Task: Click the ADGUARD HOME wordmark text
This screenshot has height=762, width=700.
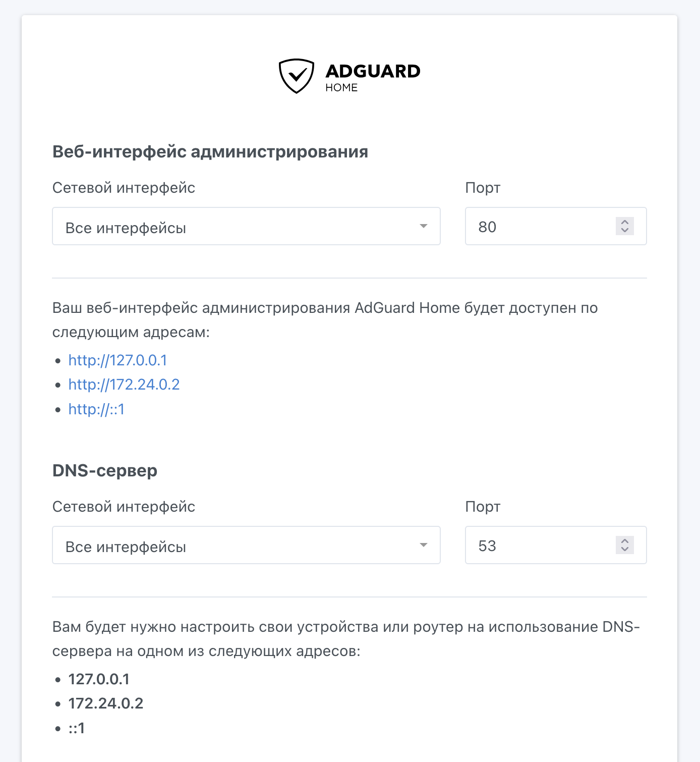Action: (x=373, y=75)
